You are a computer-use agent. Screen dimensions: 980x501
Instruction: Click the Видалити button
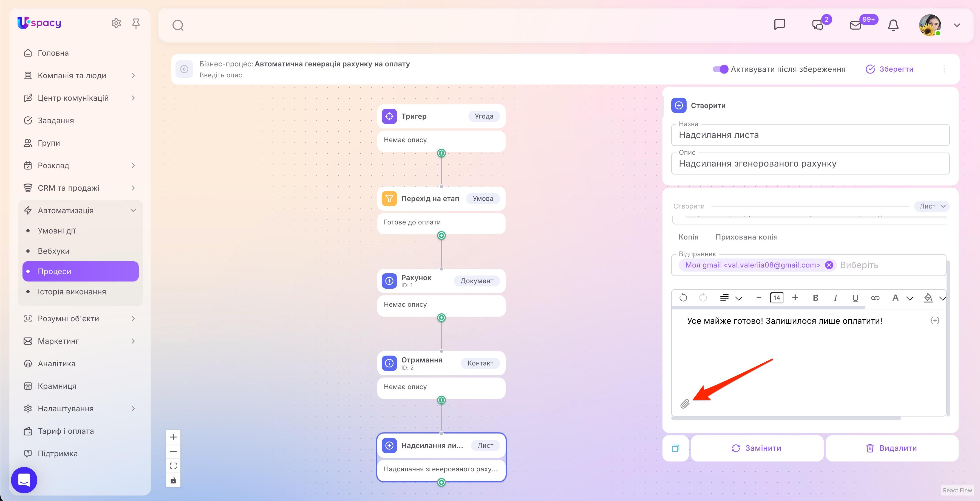[x=892, y=448]
